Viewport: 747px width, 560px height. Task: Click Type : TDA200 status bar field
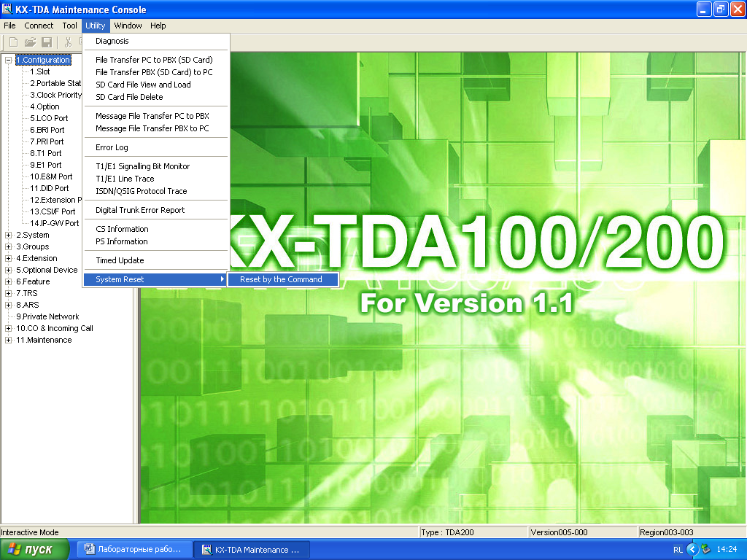[x=473, y=532]
